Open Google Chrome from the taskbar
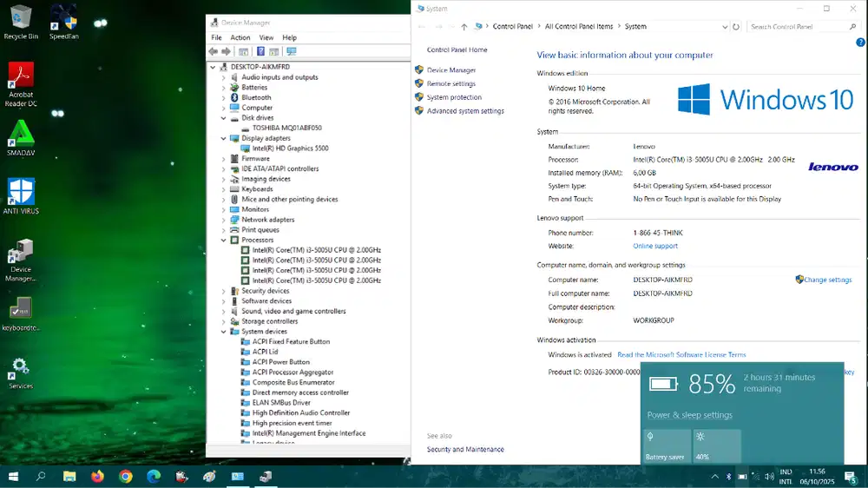The width and height of the screenshot is (868, 488). [x=125, y=477]
